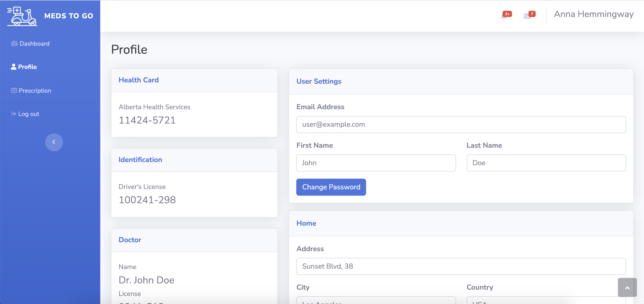
Task: Open Anna Hemmingway user menu
Action: (x=593, y=14)
